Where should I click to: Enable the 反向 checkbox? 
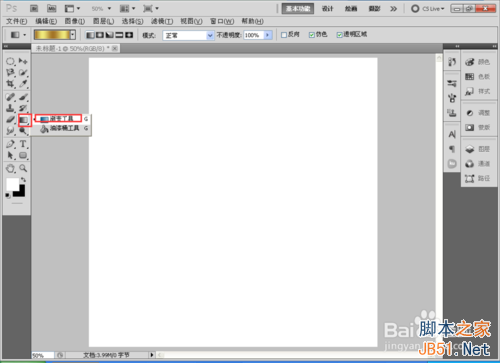click(x=284, y=35)
